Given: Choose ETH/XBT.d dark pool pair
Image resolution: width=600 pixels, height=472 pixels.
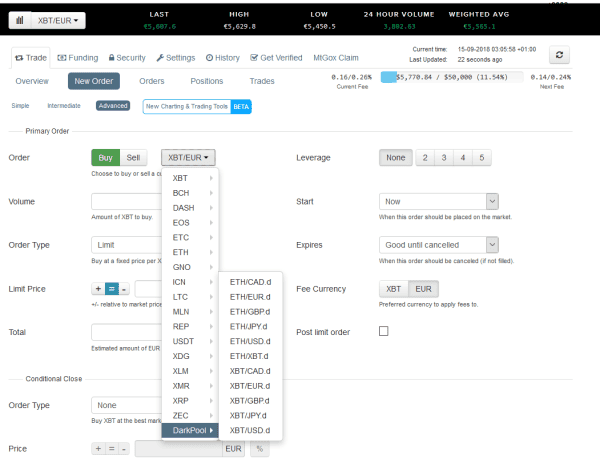Looking at the screenshot, I should click(x=250, y=356).
